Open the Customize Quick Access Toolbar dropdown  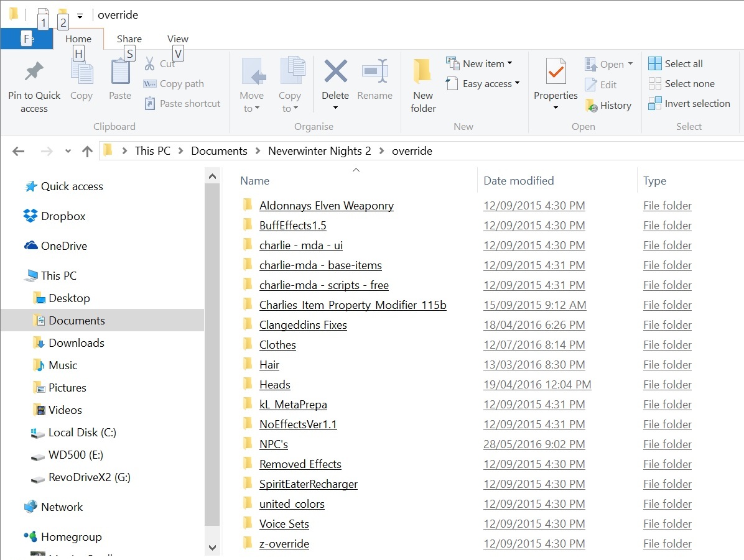pos(80,16)
